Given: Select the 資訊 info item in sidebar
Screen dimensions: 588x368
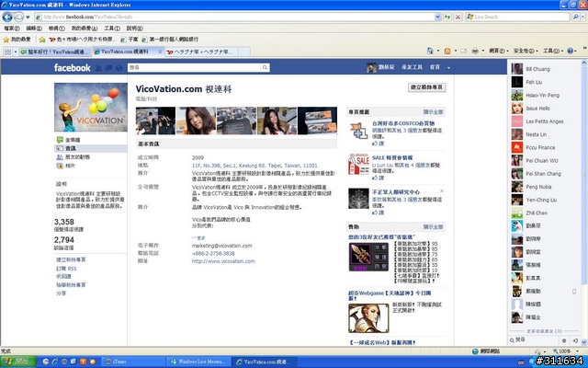Looking at the screenshot, I should pos(91,149).
